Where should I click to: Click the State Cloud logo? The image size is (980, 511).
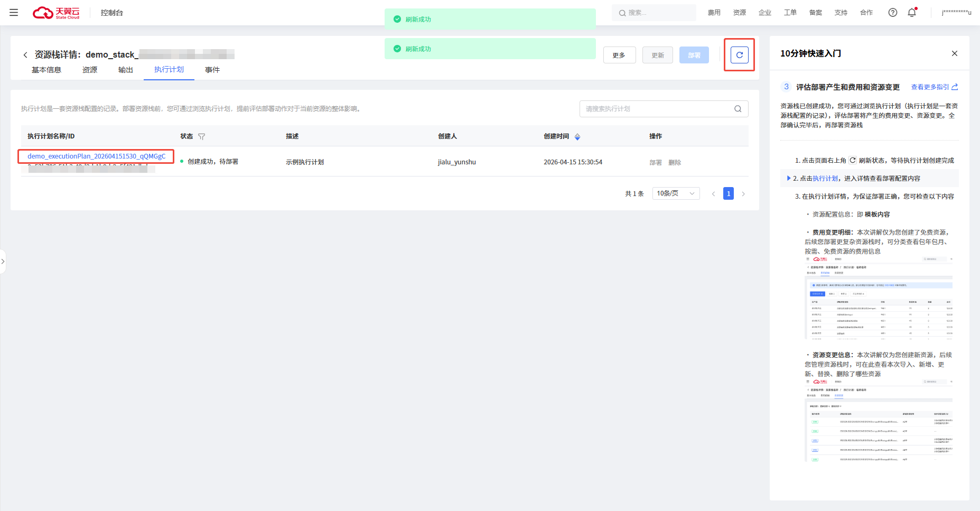pyautogui.click(x=56, y=13)
